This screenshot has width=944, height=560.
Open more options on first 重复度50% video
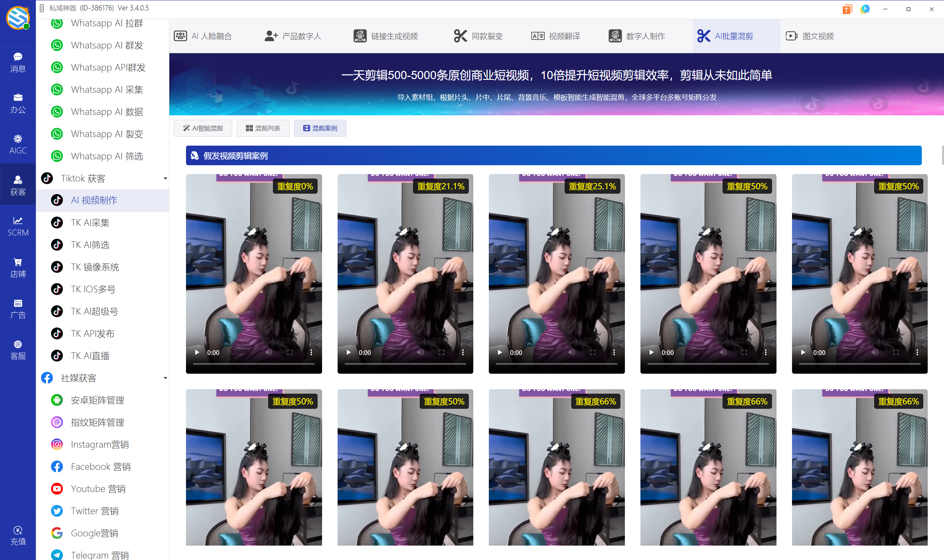[765, 352]
